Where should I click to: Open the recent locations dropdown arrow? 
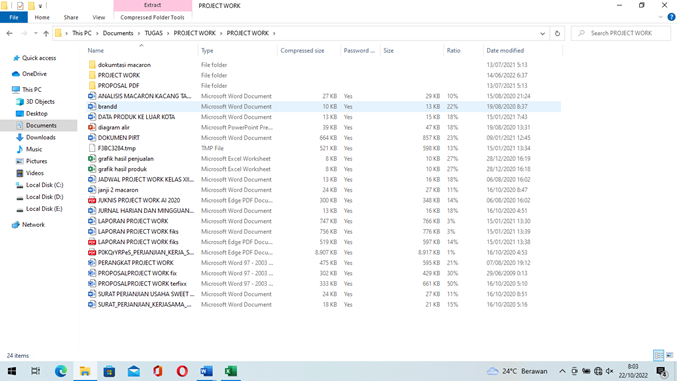pos(35,33)
